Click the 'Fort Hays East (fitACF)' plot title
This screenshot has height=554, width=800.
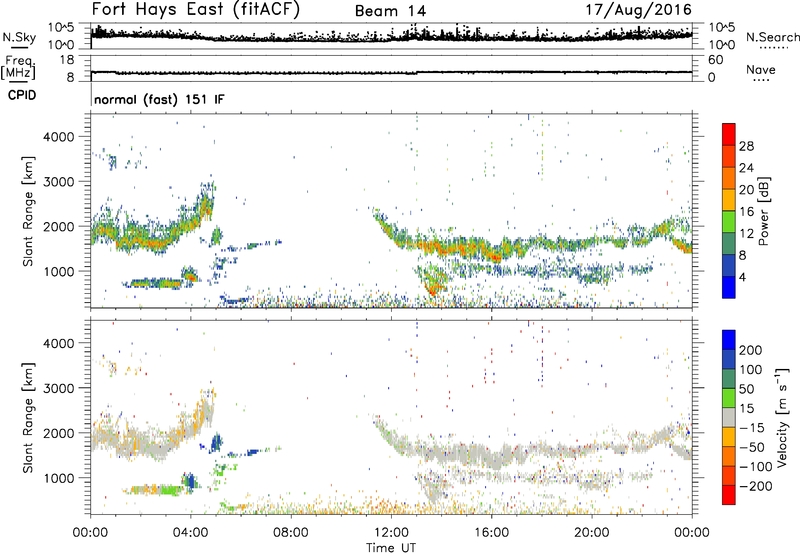pyautogui.click(x=196, y=9)
